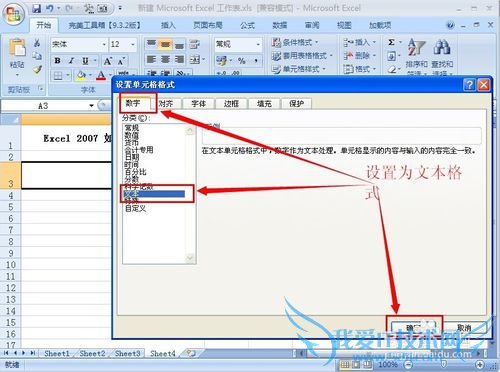
Task: Apply the comma style
Action: (x=256, y=61)
